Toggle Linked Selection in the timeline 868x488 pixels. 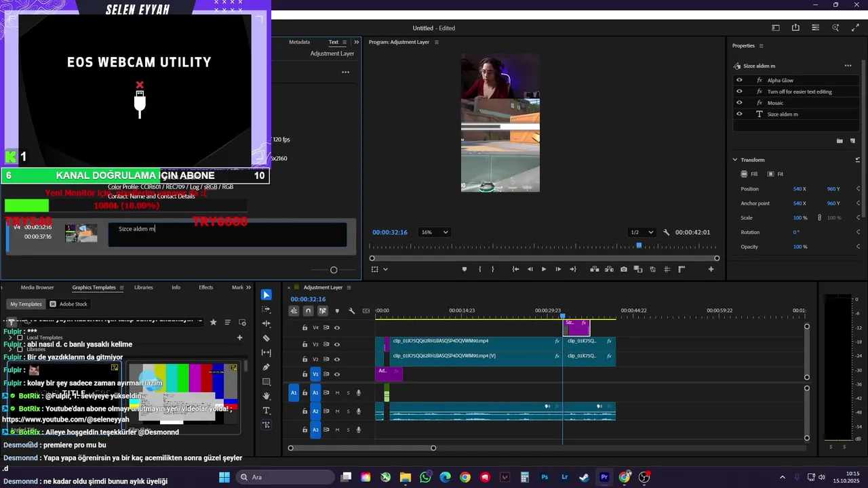coord(323,311)
